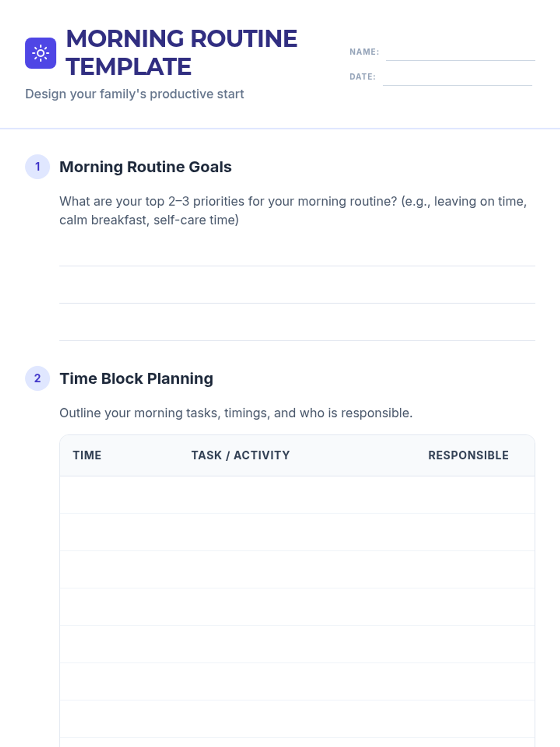Click the RESPONSIBLE column header
The image size is (560, 747).
tap(468, 455)
